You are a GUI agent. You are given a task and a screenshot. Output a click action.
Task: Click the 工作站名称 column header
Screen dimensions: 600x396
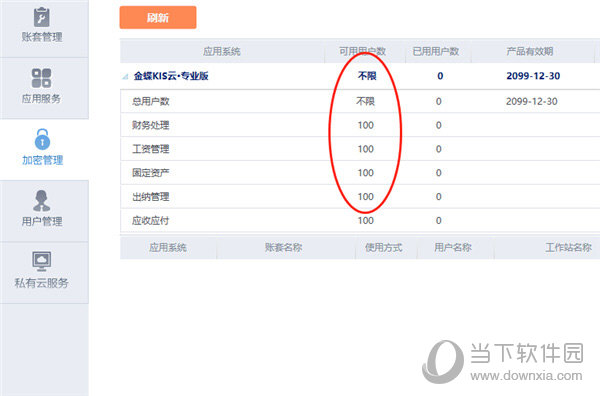(569, 248)
